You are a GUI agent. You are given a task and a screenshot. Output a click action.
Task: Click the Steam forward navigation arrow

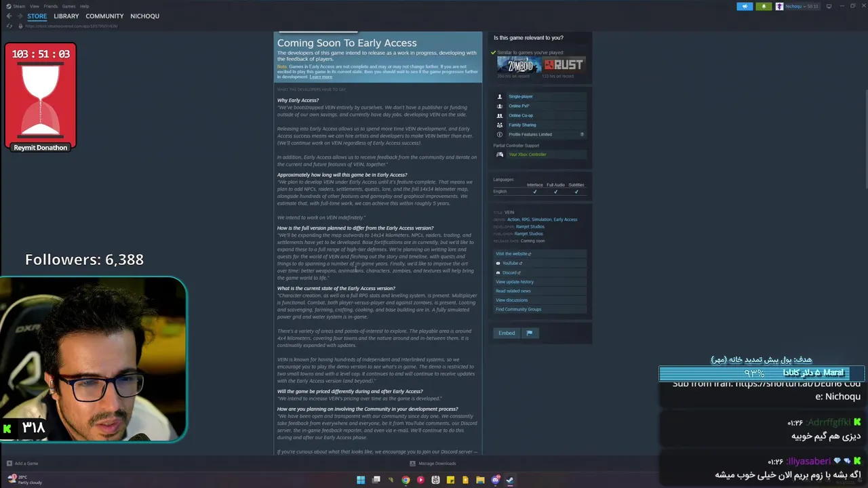20,16
